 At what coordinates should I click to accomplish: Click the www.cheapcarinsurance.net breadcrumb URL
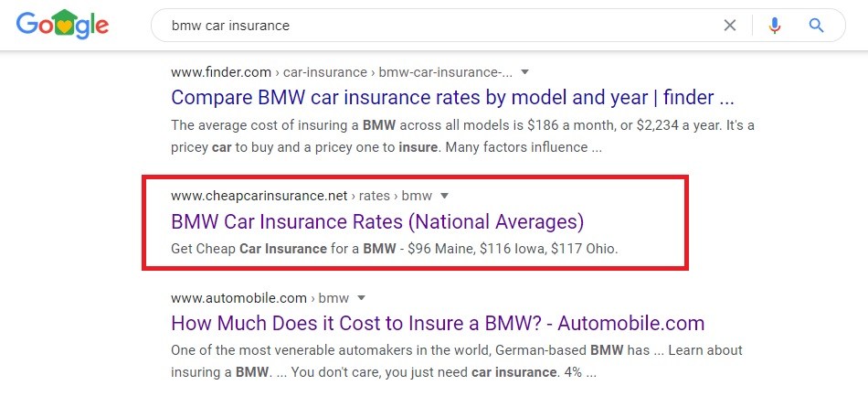point(259,196)
